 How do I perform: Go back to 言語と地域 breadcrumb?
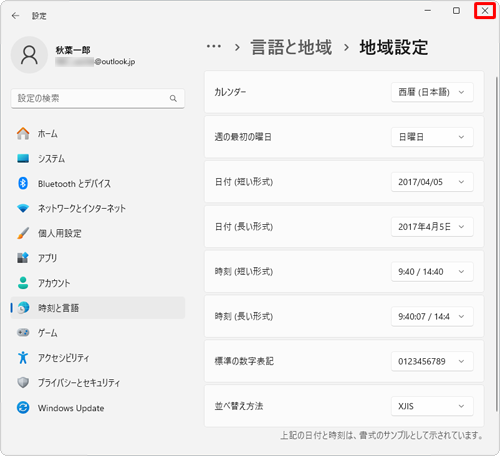pos(291,47)
